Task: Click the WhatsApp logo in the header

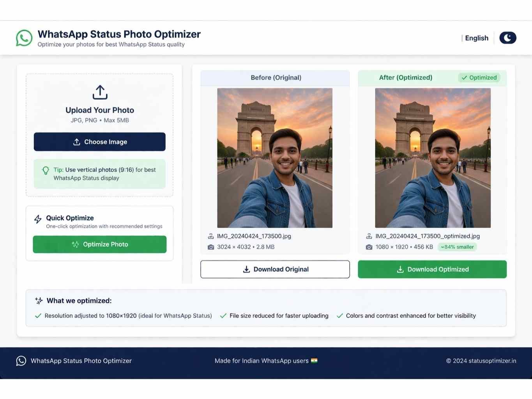Action: pyautogui.click(x=24, y=38)
